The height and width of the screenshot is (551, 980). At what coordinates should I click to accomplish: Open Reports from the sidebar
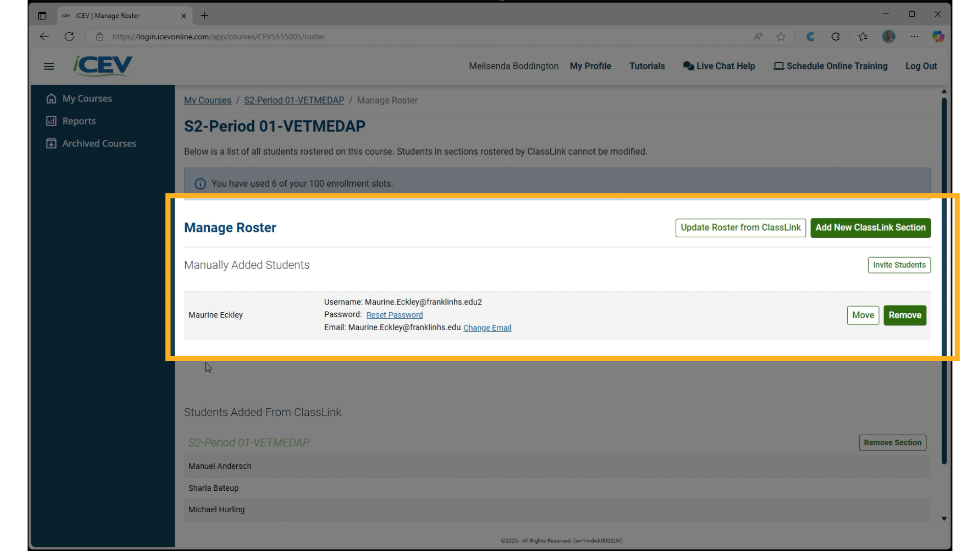(78, 121)
